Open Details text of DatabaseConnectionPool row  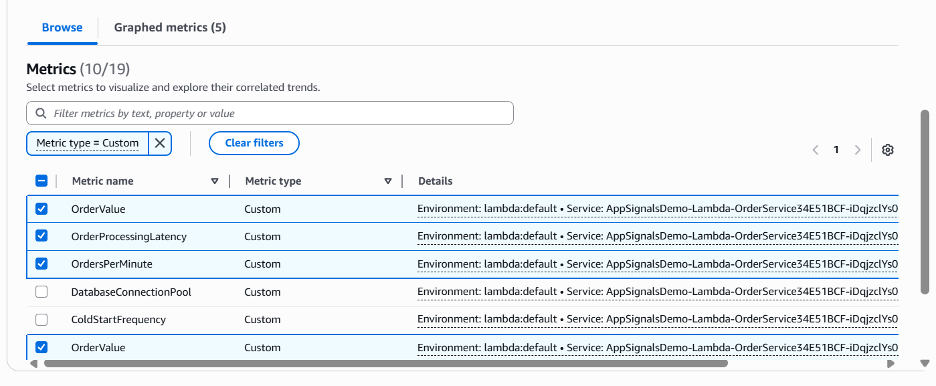coord(658,292)
